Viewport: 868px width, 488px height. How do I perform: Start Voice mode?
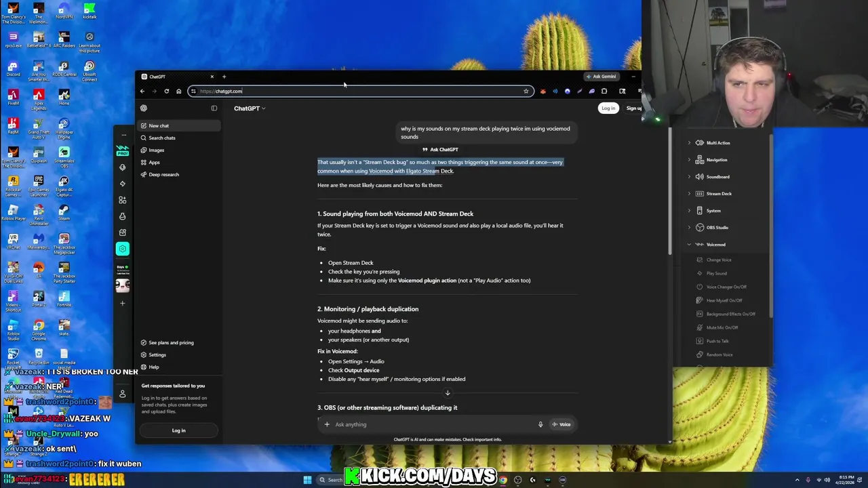click(x=561, y=424)
